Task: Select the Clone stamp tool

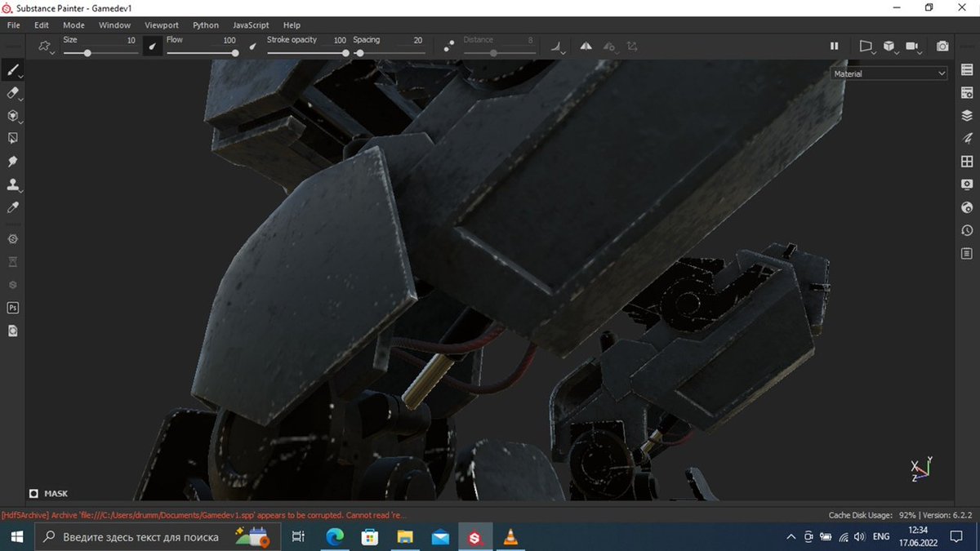Action: (12, 184)
